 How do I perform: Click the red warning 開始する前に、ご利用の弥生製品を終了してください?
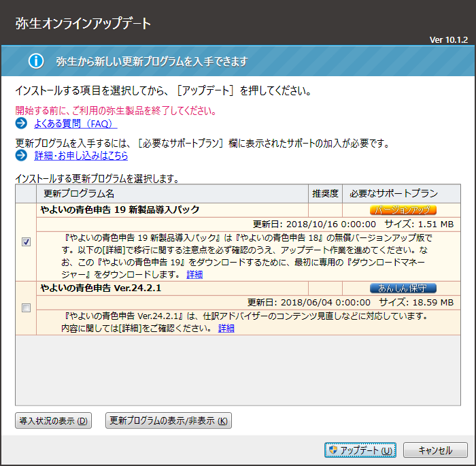click(116, 111)
